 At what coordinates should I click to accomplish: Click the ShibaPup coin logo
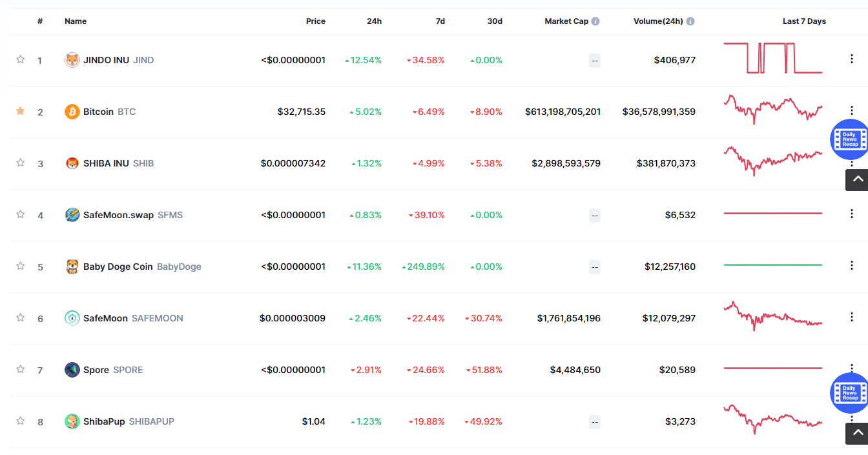[x=72, y=421]
